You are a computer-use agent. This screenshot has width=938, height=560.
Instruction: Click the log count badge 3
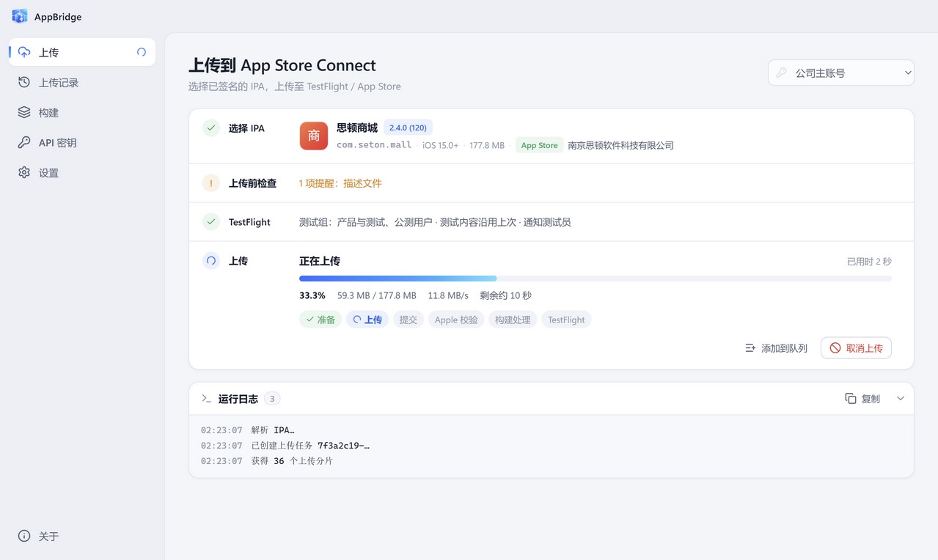pos(272,399)
